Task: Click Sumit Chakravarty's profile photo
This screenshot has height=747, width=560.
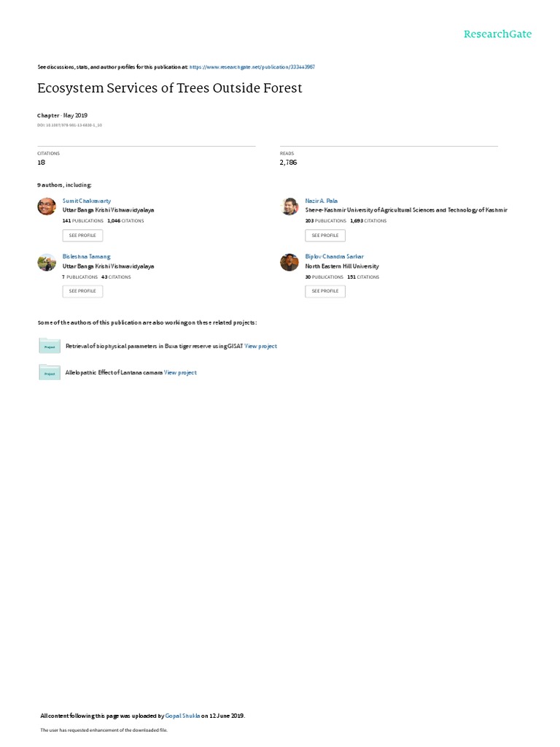Action: (47, 206)
